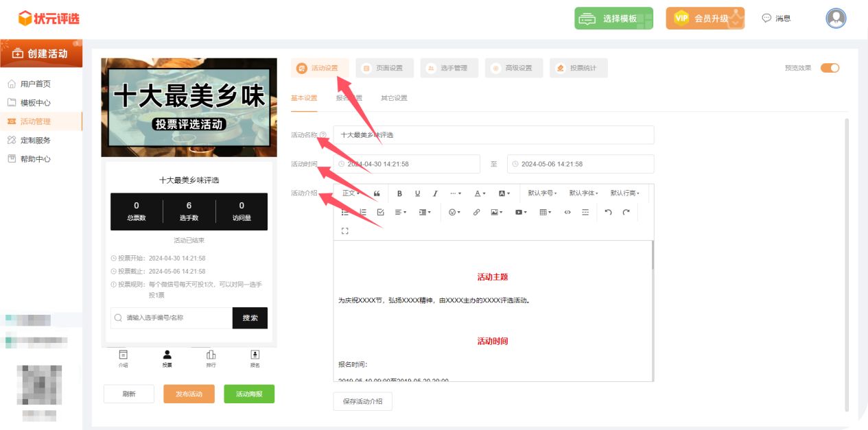
Task: Open the 默认字体 font family dropdown
Action: [583, 193]
